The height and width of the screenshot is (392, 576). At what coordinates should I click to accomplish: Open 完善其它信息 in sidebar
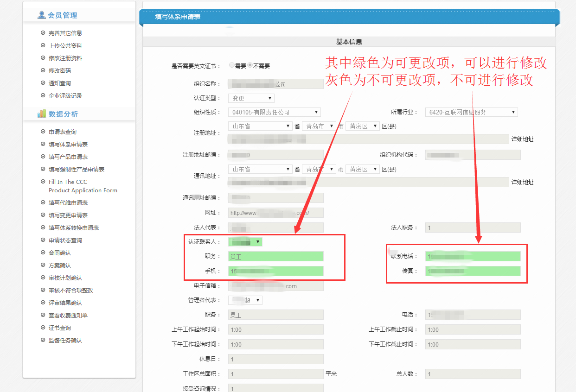pos(65,33)
